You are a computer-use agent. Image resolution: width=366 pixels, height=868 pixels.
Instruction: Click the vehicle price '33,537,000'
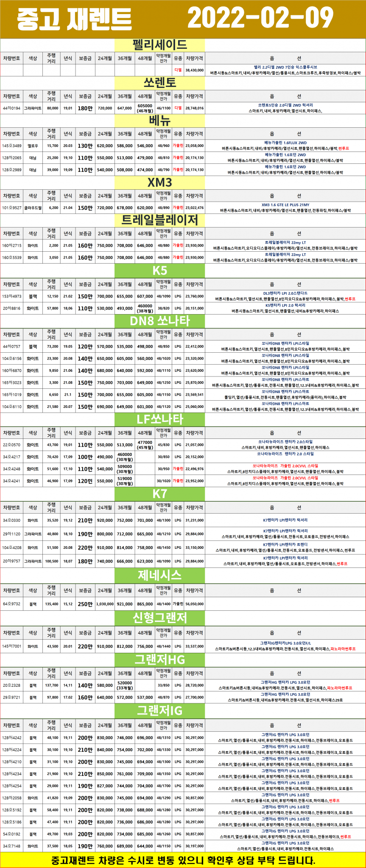point(195,646)
